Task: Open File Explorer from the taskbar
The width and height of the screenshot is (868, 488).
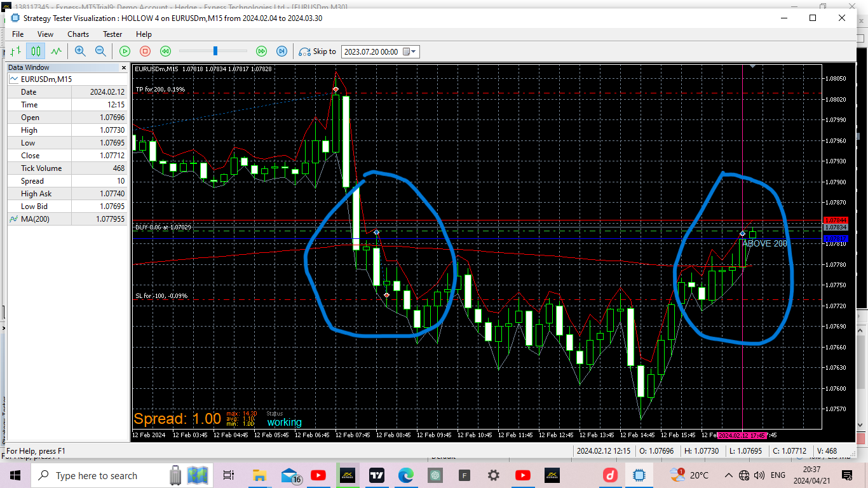Action: (x=259, y=475)
